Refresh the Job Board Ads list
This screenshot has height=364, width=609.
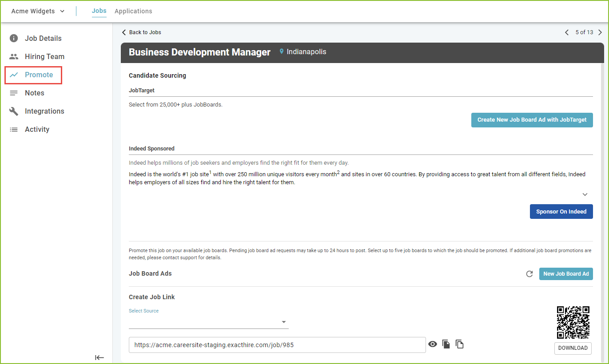click(x=529, y=274)
